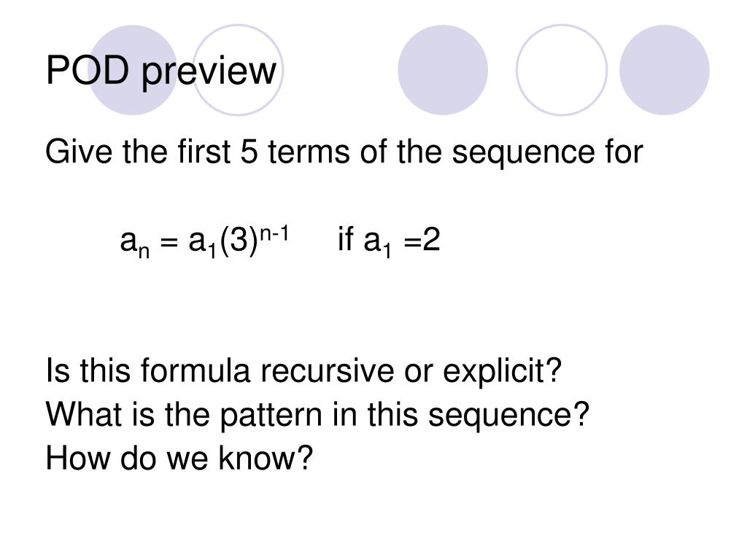This screenshot has height=560, width=747.
Task: Click the number 5 in first sentence
Action: pyautogui.click(x=249, y=152)
